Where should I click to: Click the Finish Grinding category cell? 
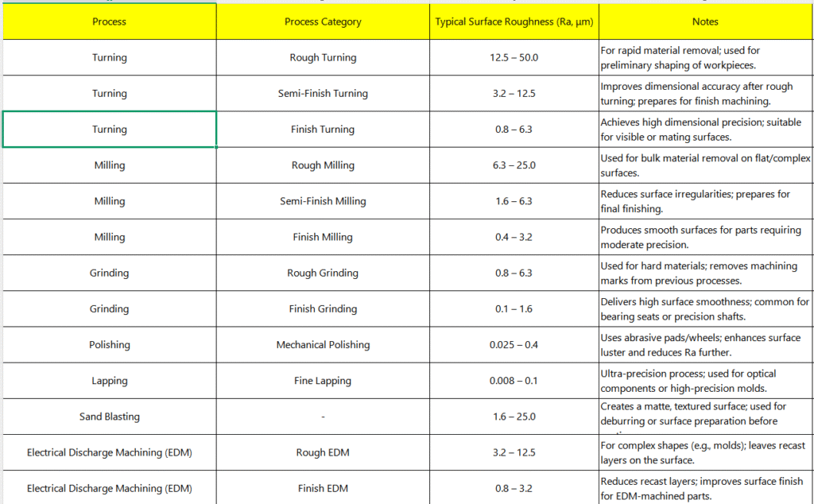(x=323, y=308)
